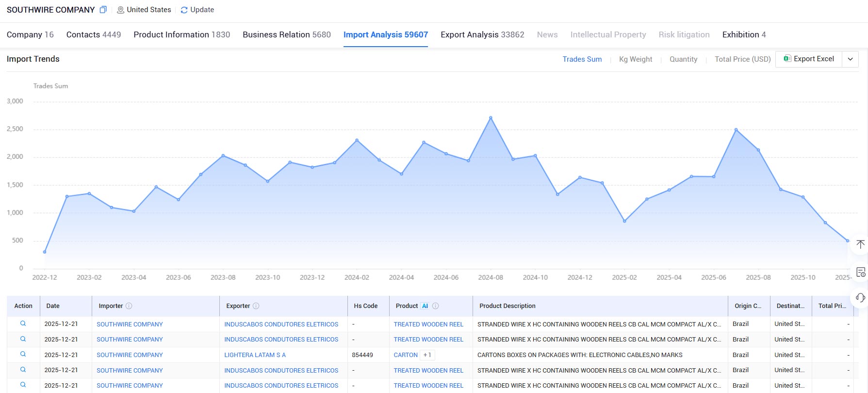The width and height of the screenshot is (868, 393).
Task: Click the Origin C... column header
Action: click(748, 306)
